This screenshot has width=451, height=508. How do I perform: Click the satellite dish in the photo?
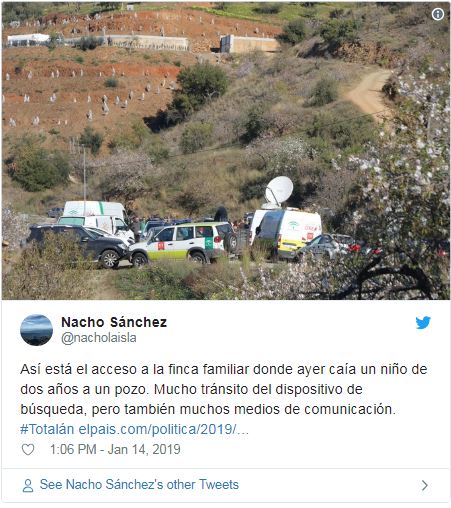(x=278, y=191)
